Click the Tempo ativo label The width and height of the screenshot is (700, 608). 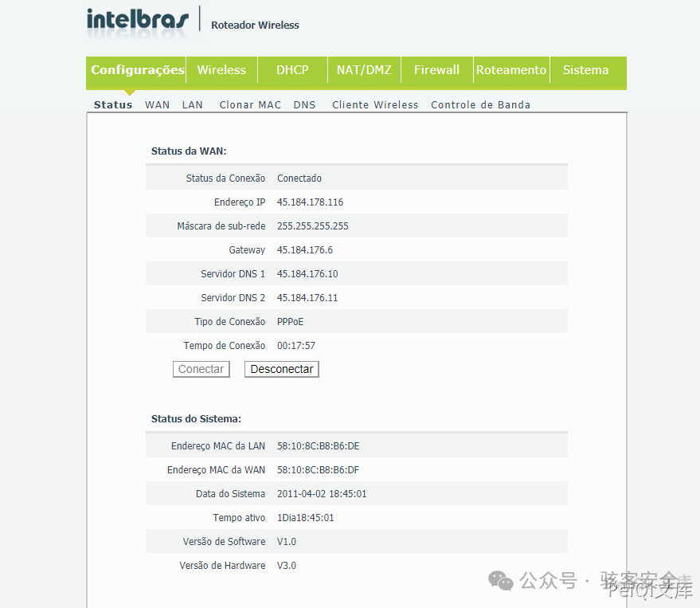click(239, 518)
